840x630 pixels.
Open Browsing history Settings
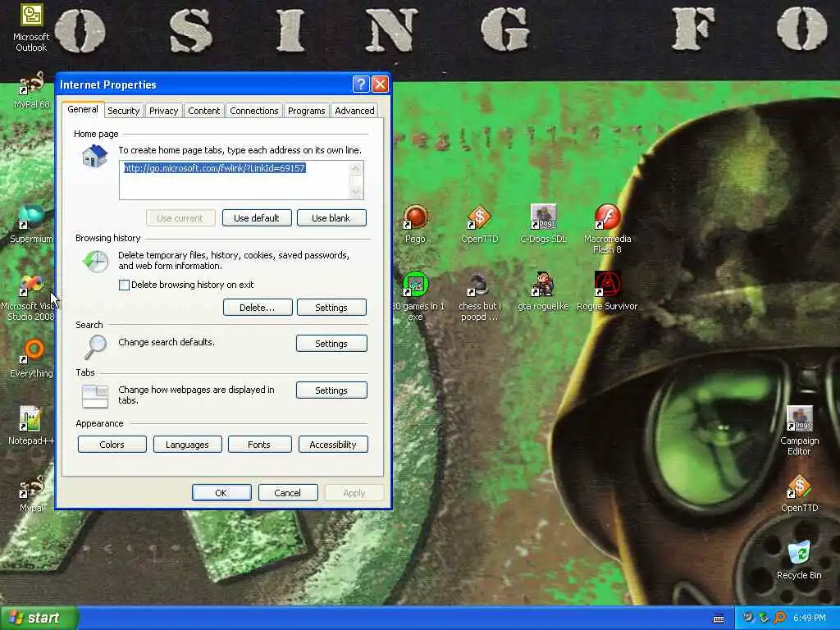point(331,308)
